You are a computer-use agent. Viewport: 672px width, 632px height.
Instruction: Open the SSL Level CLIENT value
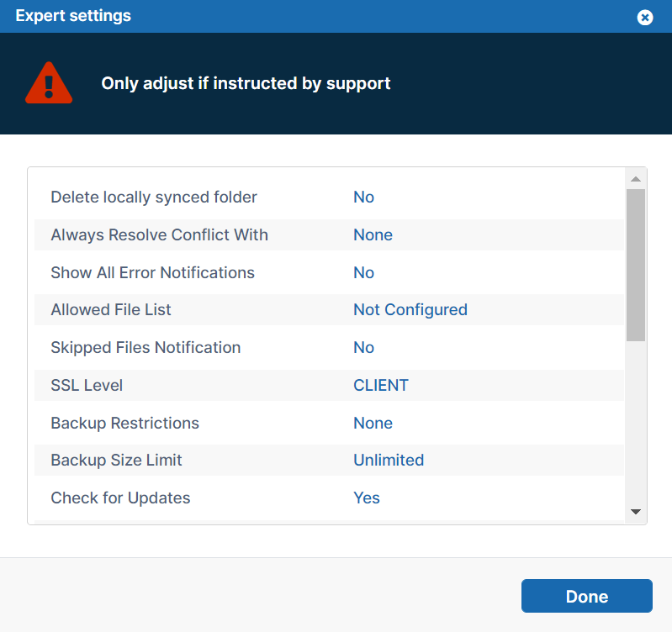tap(380, 386)
